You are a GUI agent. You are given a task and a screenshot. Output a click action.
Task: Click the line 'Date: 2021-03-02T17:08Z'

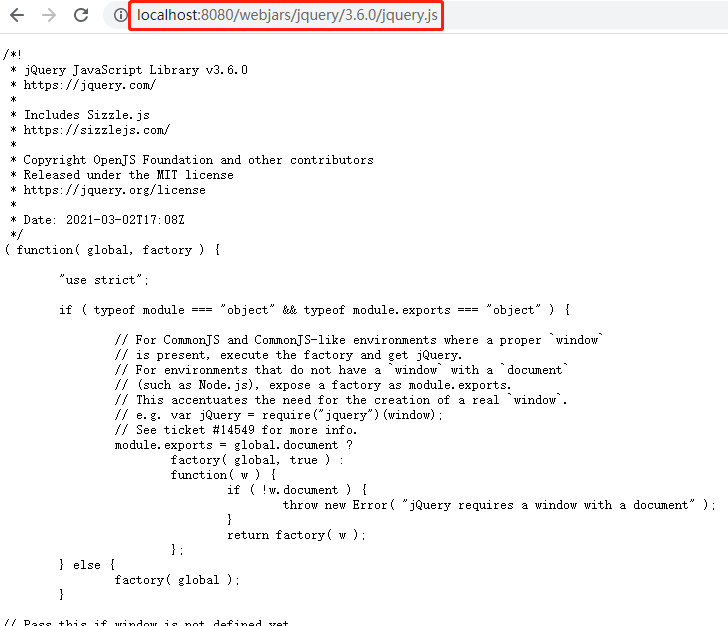104,220
